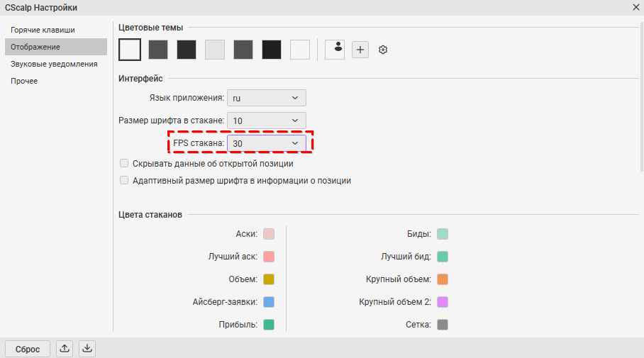
Task: Click the export settings upload icon
Action: [x=65, y=348]
